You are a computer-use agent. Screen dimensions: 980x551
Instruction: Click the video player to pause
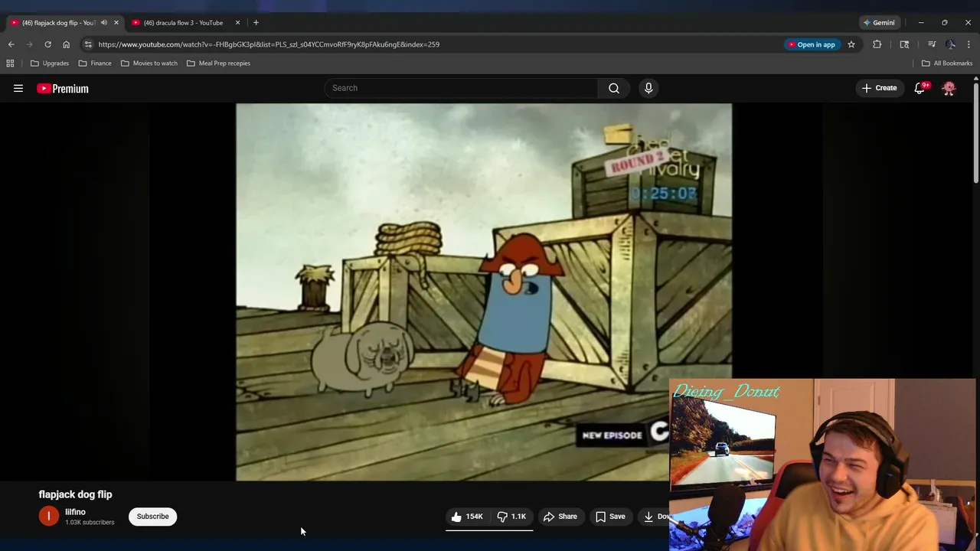(x=484, y=292)
